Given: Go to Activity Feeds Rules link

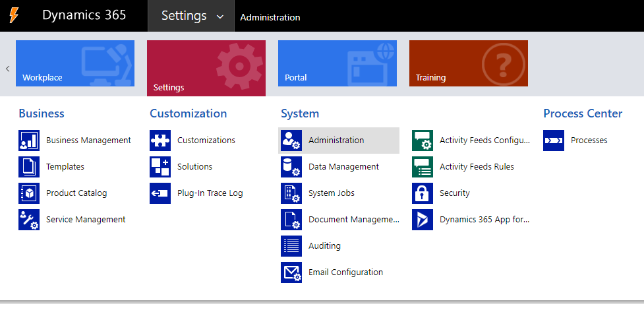Looking at the screenshot, I should click(x=477, y=166).
